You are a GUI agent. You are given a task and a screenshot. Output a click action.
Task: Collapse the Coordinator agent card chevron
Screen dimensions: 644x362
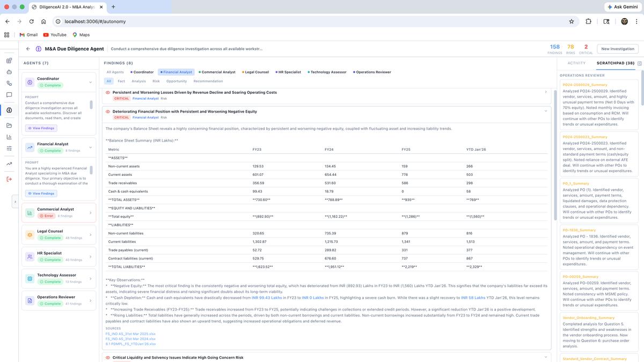click(90, 82)
